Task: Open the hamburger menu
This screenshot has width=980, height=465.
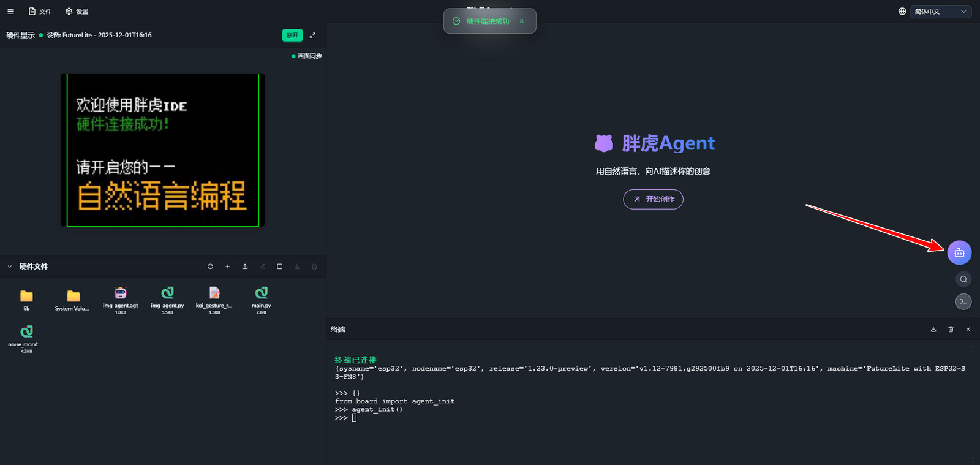Action: pos(10,12)
